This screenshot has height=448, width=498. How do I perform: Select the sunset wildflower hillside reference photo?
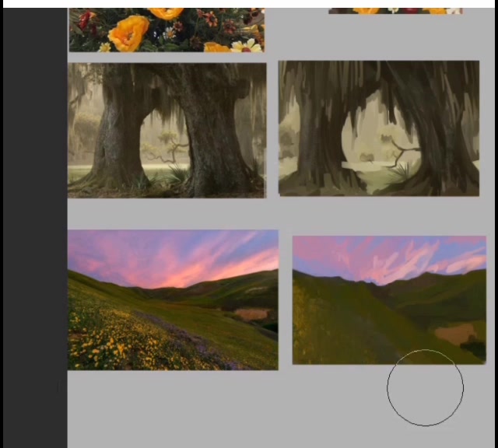point(173,299)
